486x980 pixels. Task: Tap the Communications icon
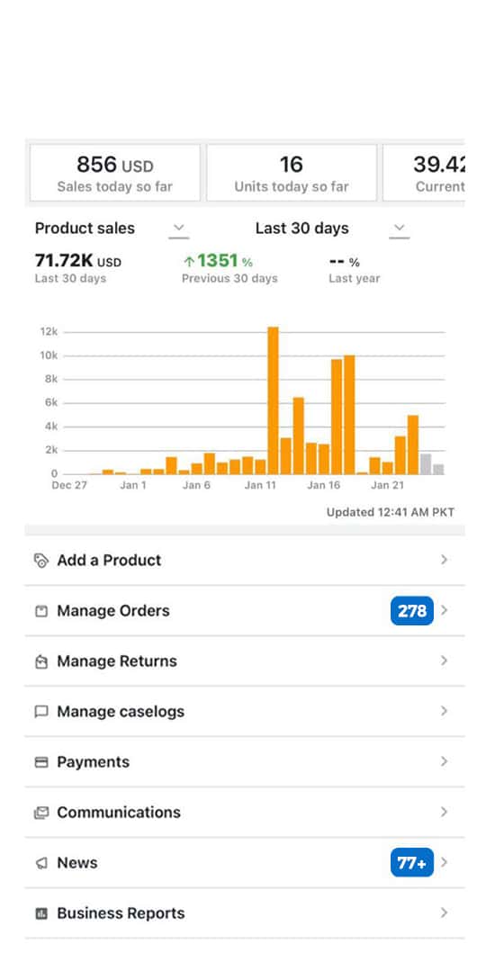point(40,813)
